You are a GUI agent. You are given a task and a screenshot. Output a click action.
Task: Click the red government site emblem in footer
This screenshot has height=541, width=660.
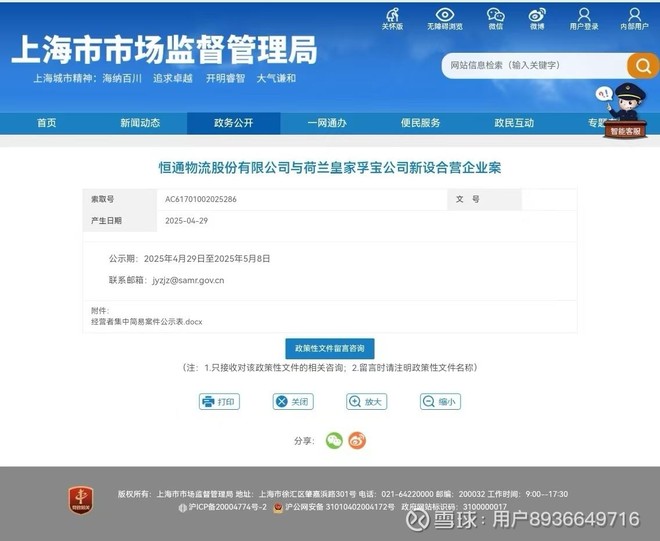[x=81, y=500]
